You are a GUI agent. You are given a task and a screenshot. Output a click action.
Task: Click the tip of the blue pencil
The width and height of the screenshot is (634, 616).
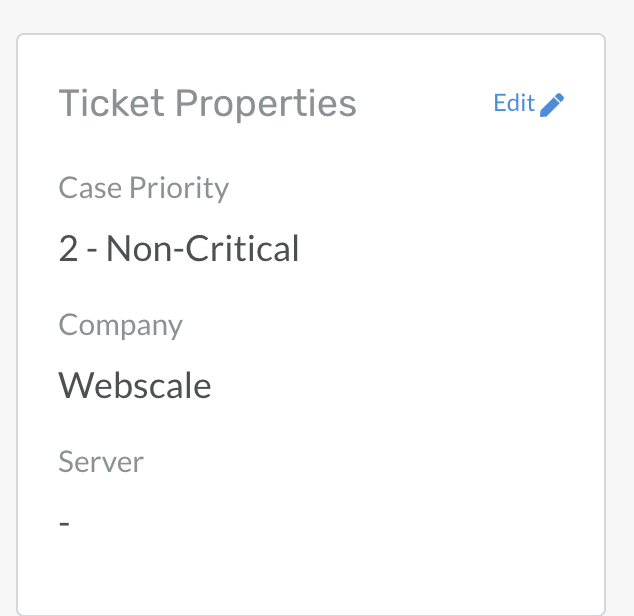543,113
